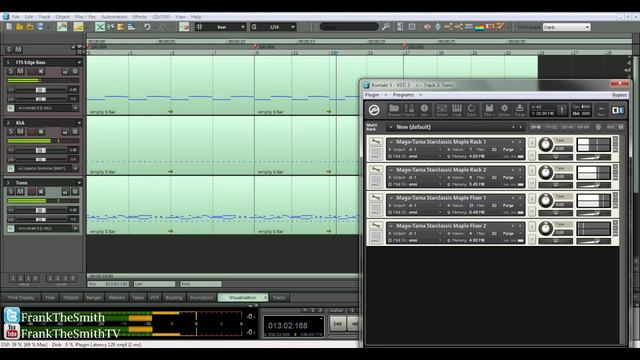Open Kontakt Files disk icon
The width and height of the screenshot is (640, 360).
click(489, 110)
